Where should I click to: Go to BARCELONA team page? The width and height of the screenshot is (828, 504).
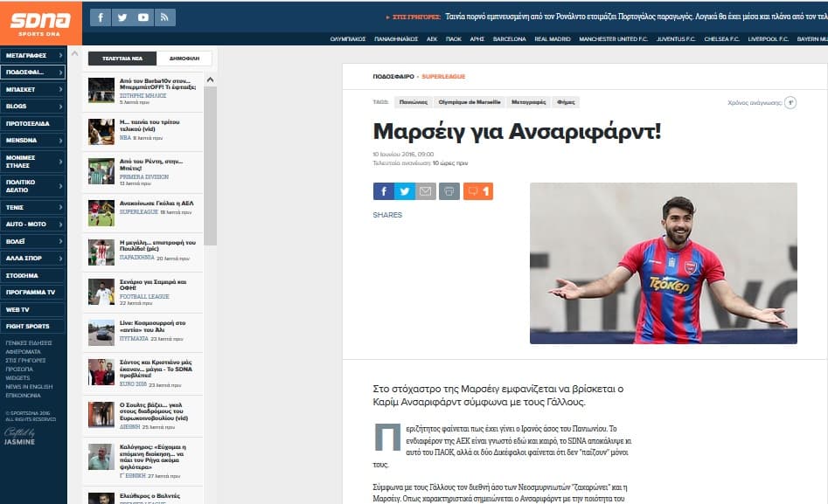(x=509, y=39)
